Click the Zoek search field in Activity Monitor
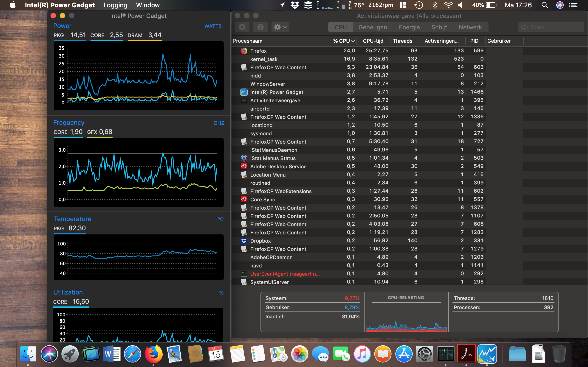The height and width of the screenshot is (367, 588). (x=551, y=27)
